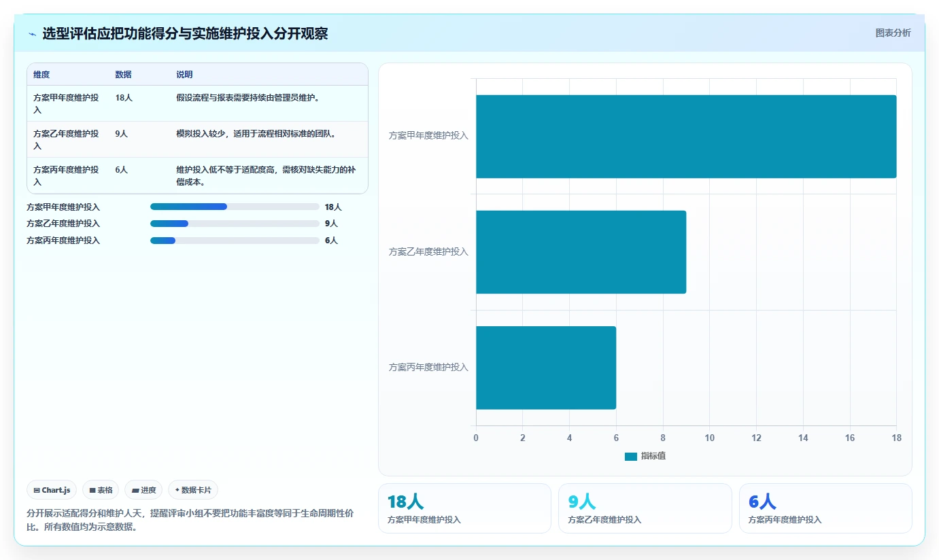Click description 假设流程与报表需要持续由管理员维护
The width and height of the screenshot is (939, 560).
point(247,97)
